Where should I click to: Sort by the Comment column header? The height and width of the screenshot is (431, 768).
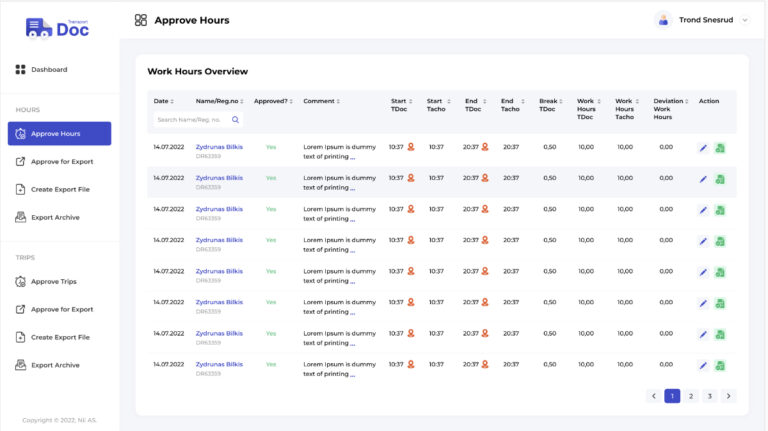click(x=321, y=101)
